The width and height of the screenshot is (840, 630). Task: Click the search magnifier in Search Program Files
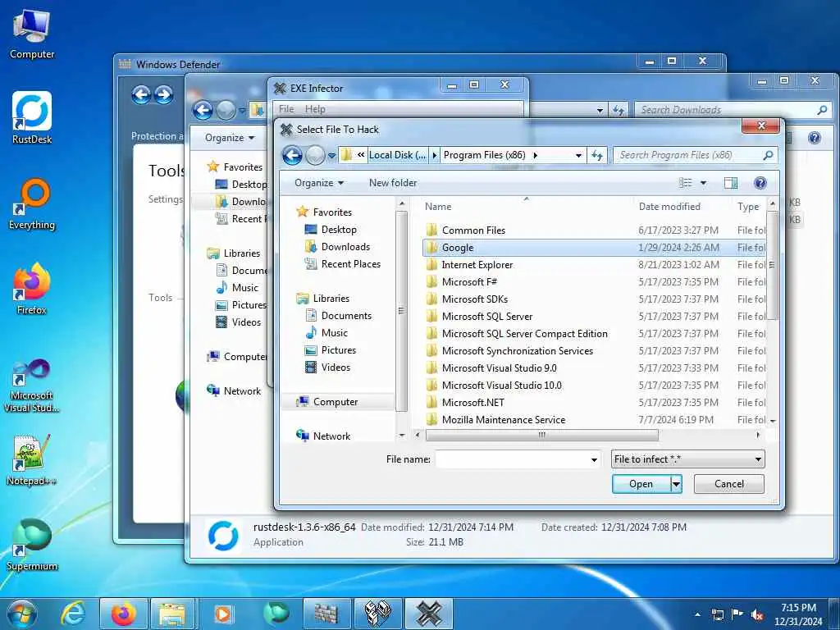(768, 155)
